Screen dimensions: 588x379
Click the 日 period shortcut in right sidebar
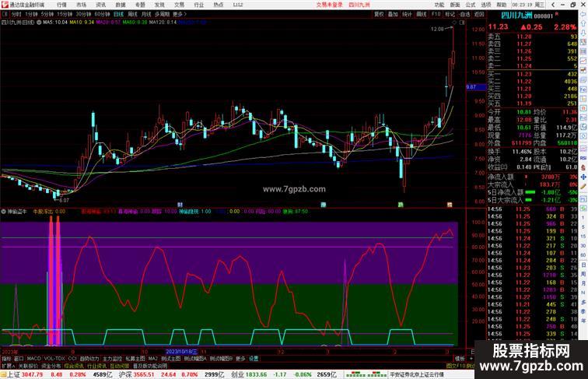point(583,265)
